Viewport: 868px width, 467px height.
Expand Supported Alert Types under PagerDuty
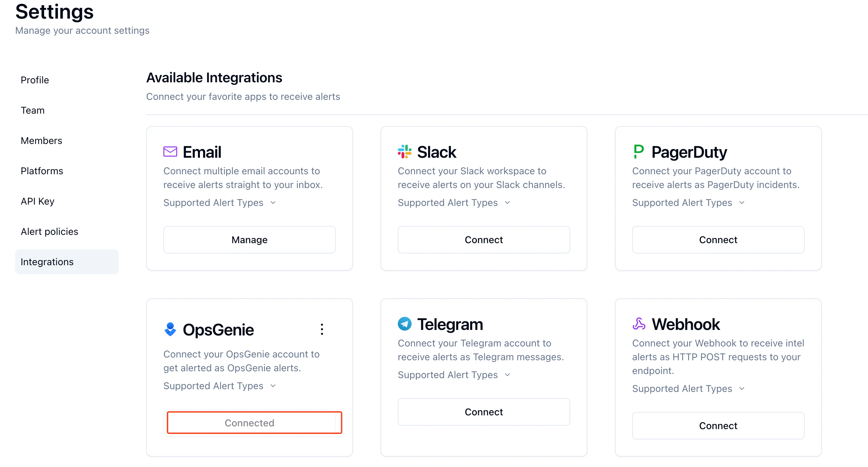(x=688, y=203)
